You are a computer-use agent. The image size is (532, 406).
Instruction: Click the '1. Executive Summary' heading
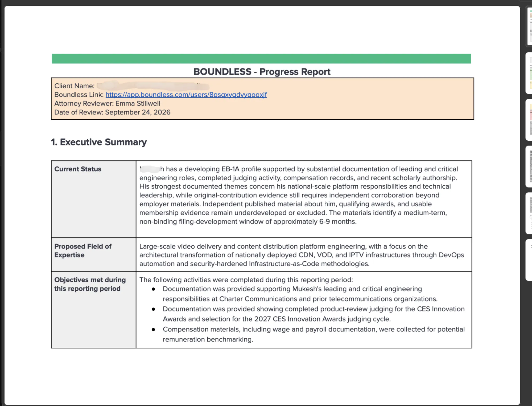click(x=99, y=142)
